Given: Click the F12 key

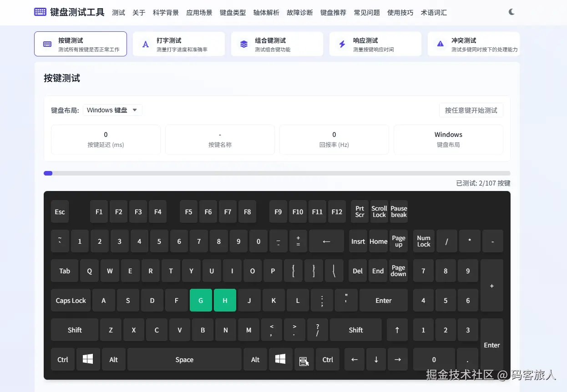Looking at the screenshot, I should click(x=337, y=211).
